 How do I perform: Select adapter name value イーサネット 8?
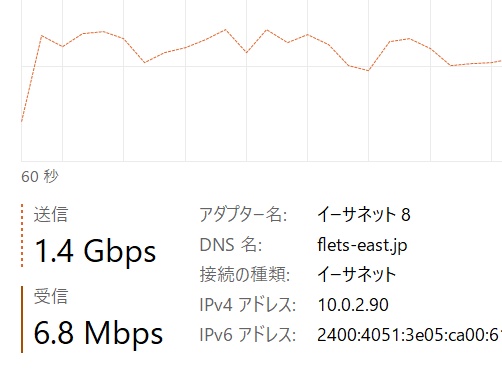point(364,214)
